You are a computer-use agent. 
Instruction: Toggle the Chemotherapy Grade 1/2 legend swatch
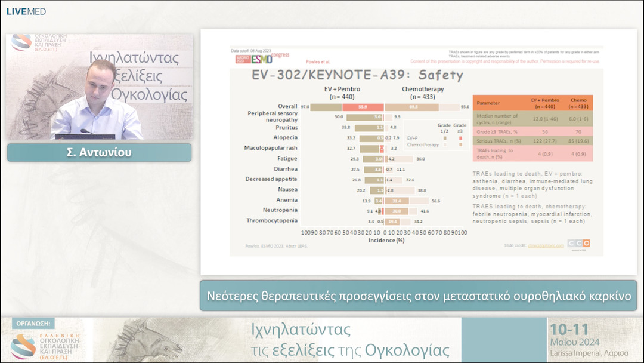(x=445, y=145)
